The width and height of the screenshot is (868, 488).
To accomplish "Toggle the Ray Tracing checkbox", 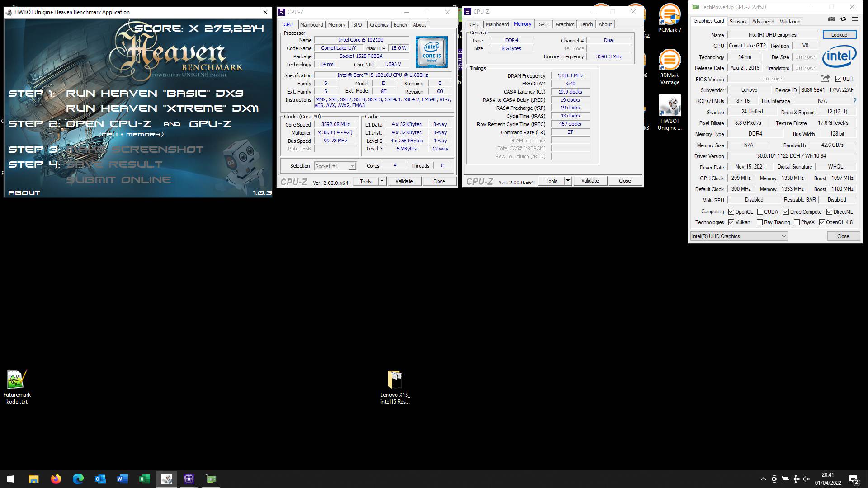I will click(759, 222).
